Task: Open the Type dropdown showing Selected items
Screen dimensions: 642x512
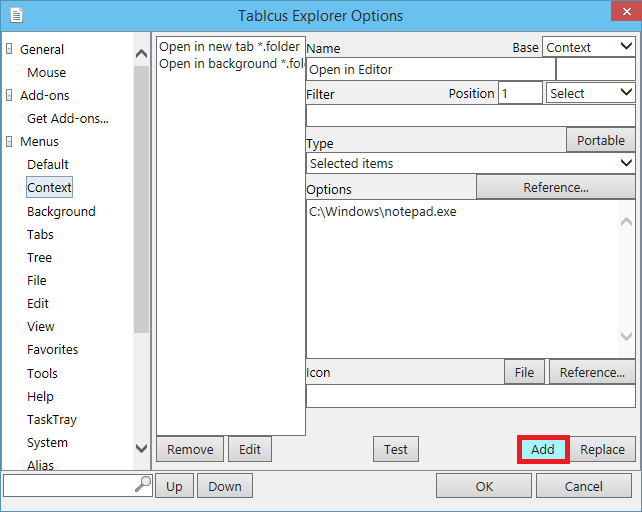Action: click(470, 163)
